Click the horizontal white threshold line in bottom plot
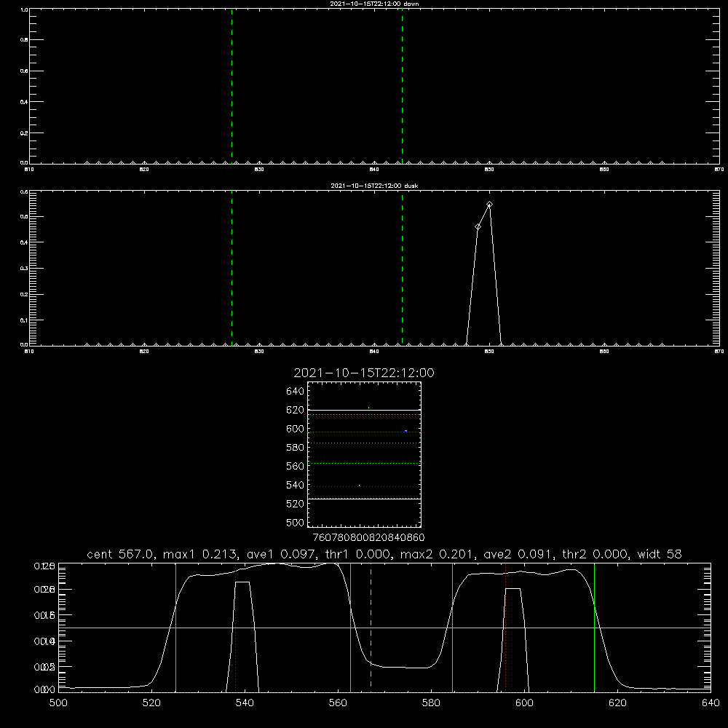The width and height of the screenshot is (728, 728). tap(384, 628)
